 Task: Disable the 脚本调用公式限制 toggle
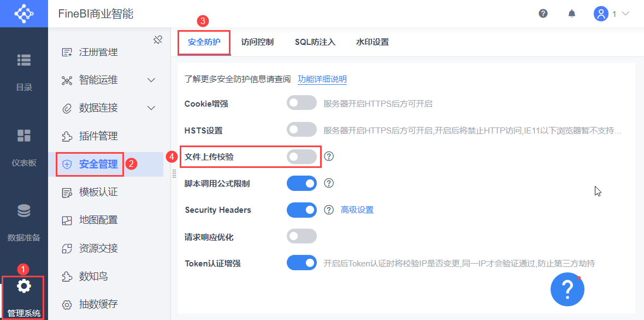(302, 183)
